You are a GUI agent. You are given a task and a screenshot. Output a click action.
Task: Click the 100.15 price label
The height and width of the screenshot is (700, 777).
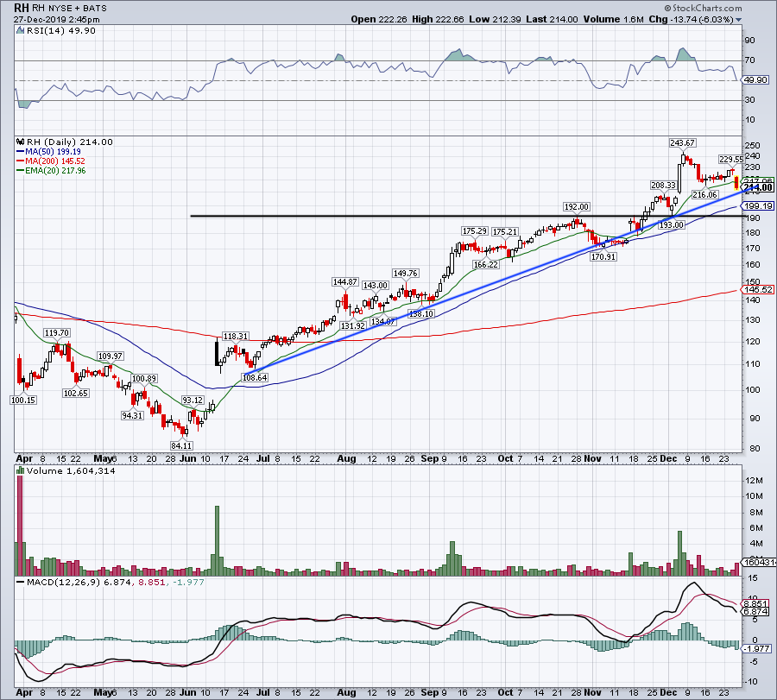click(x=23, y=400)
